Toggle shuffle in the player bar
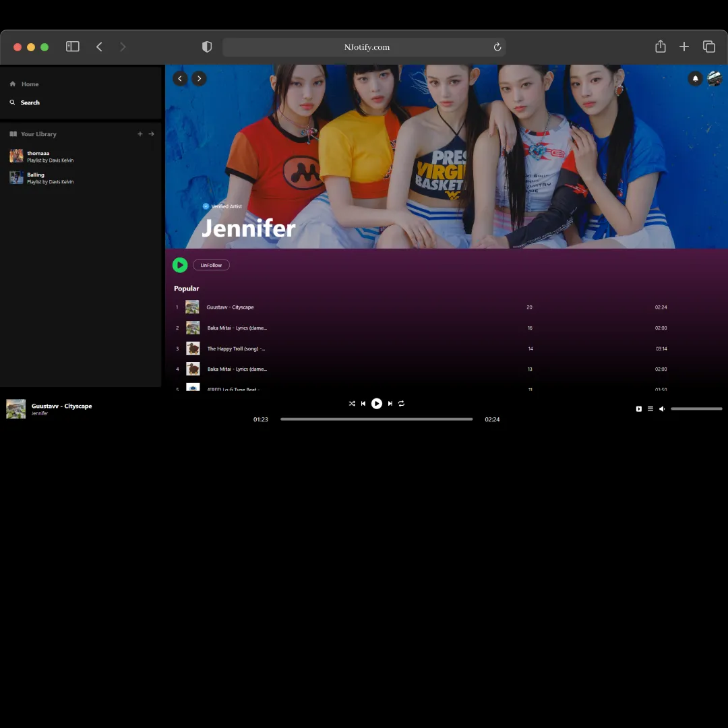 (352, 404)
